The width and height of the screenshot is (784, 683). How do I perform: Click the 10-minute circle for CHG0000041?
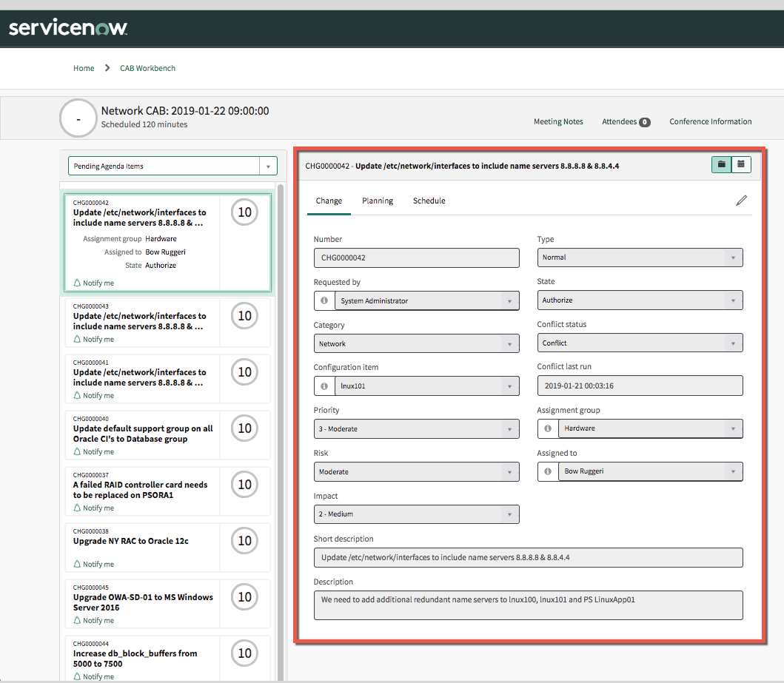point(244,372)
